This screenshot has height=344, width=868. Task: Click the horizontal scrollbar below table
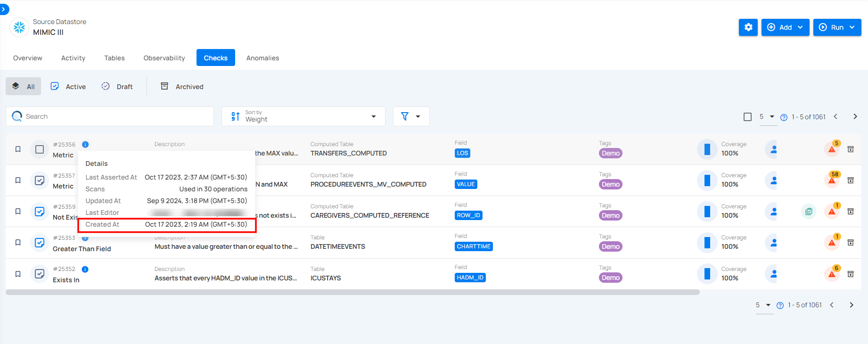click(x=352, y=292)
